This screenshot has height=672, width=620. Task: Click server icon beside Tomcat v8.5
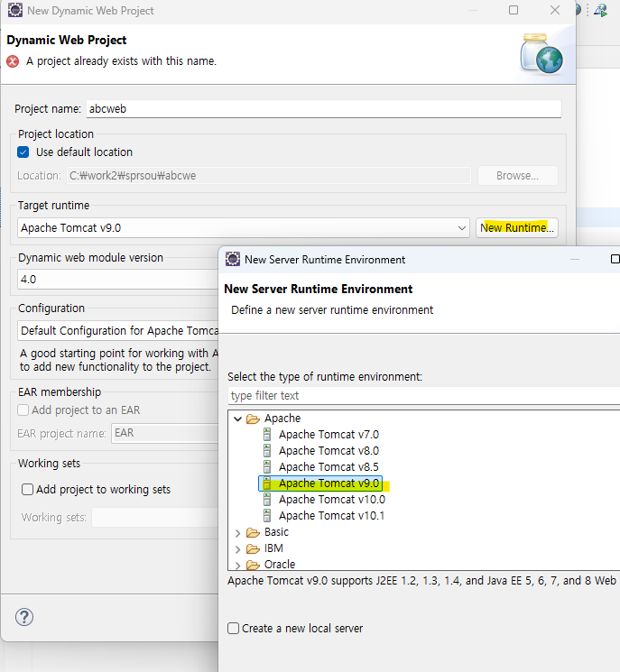[267, 467]
